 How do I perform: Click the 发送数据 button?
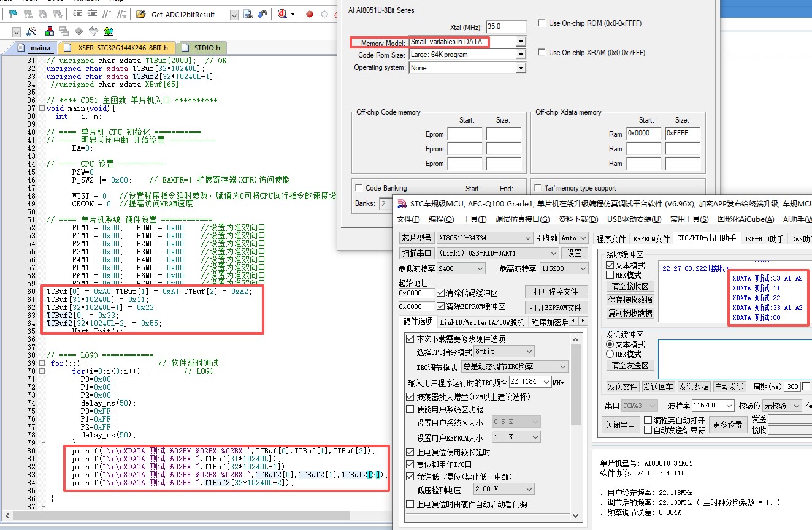pyautogui.click(x=694, y=387)
